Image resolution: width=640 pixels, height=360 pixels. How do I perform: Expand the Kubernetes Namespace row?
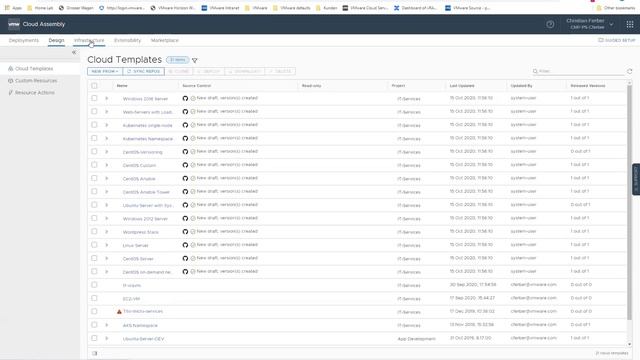coord(107,138)
